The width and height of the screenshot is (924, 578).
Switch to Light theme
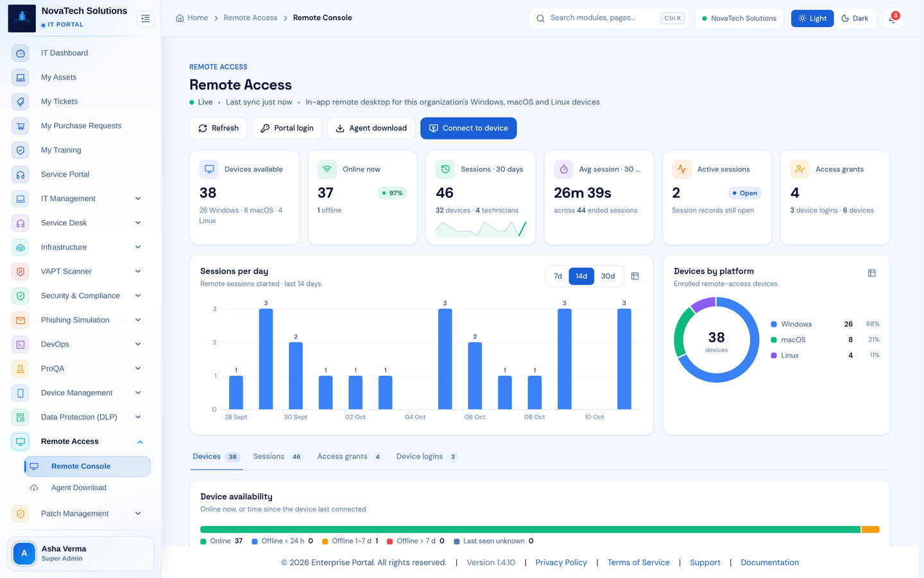812,19
